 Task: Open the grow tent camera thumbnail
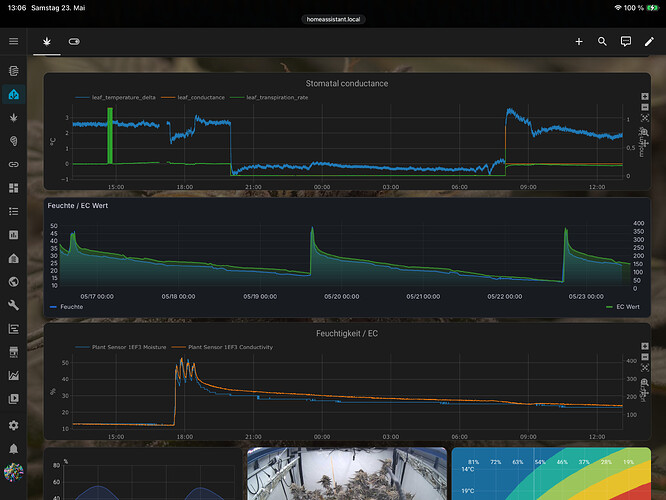[x=347, y=473]
